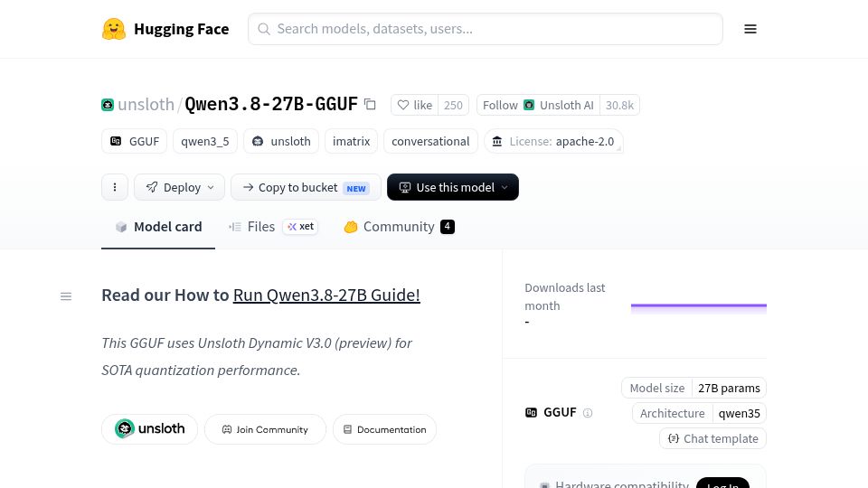Focus the search models, datasets, users field
This screenshot has width=868, height=488.
pyautogui.click(x=485, y=29)
